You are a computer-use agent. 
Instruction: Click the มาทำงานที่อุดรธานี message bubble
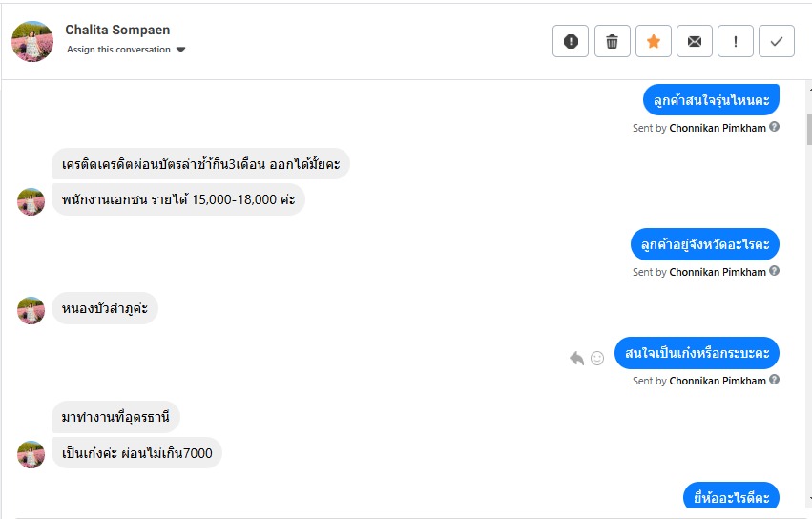115,417
